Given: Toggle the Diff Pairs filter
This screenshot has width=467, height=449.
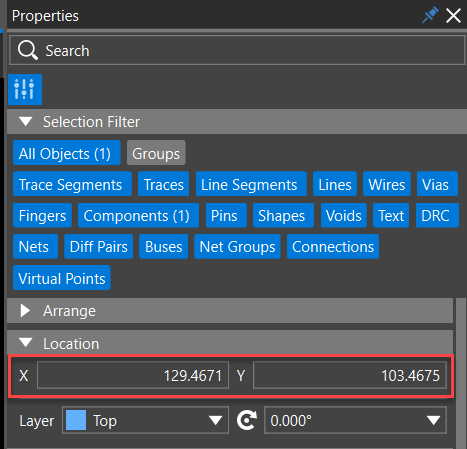Looking at the screenshot, I should tap(99, 247).
